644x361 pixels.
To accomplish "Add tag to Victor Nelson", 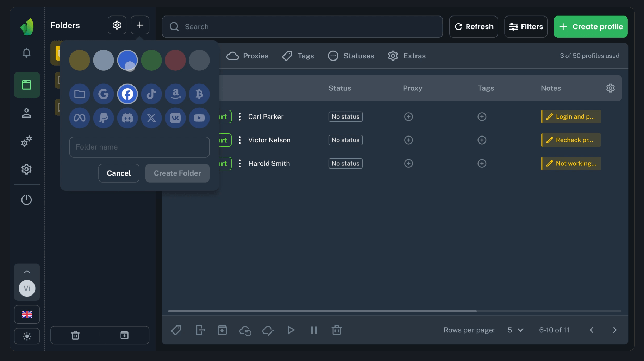I will click(482, 140).
